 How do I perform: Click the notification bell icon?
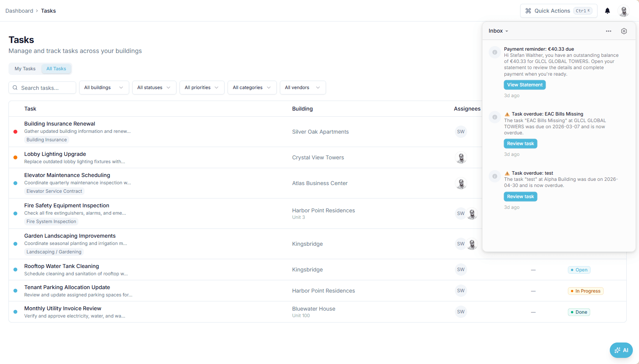pos(607,11)
